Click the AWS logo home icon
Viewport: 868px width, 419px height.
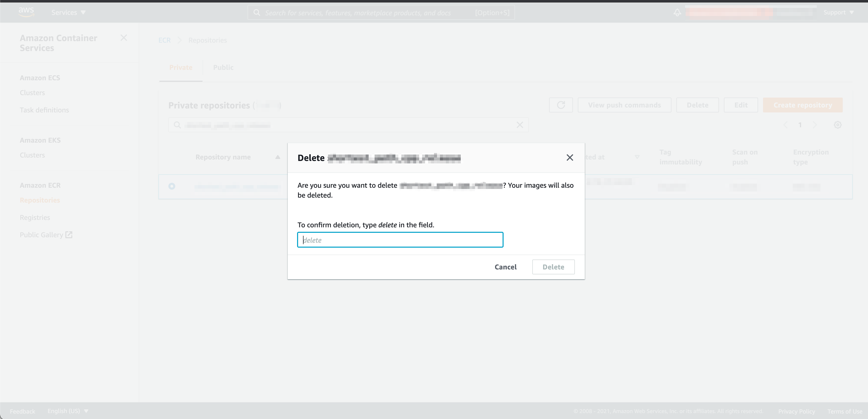(x=26, y=12)
